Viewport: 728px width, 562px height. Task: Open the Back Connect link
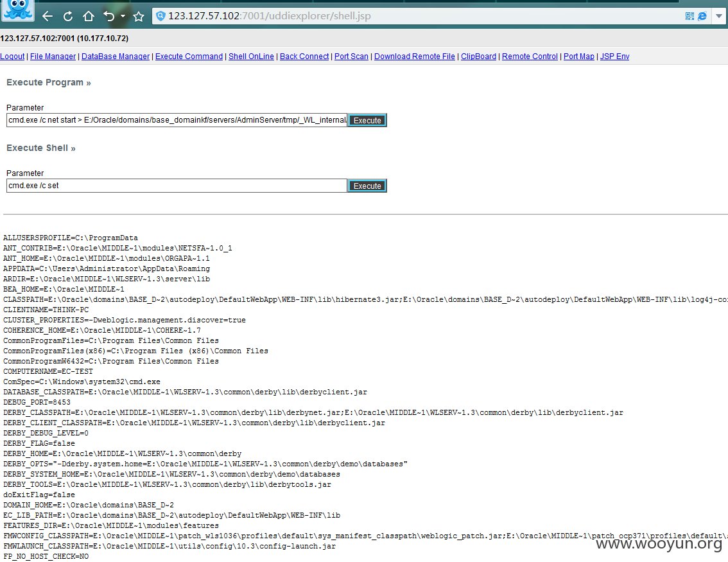pos(304,57)
